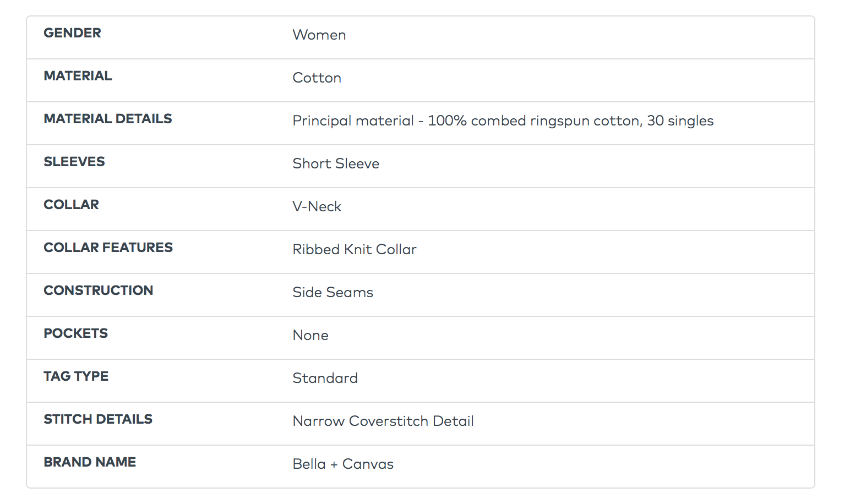Click the CONSTRUCTION row label
The image size is (850, 504).
point(98,291)
